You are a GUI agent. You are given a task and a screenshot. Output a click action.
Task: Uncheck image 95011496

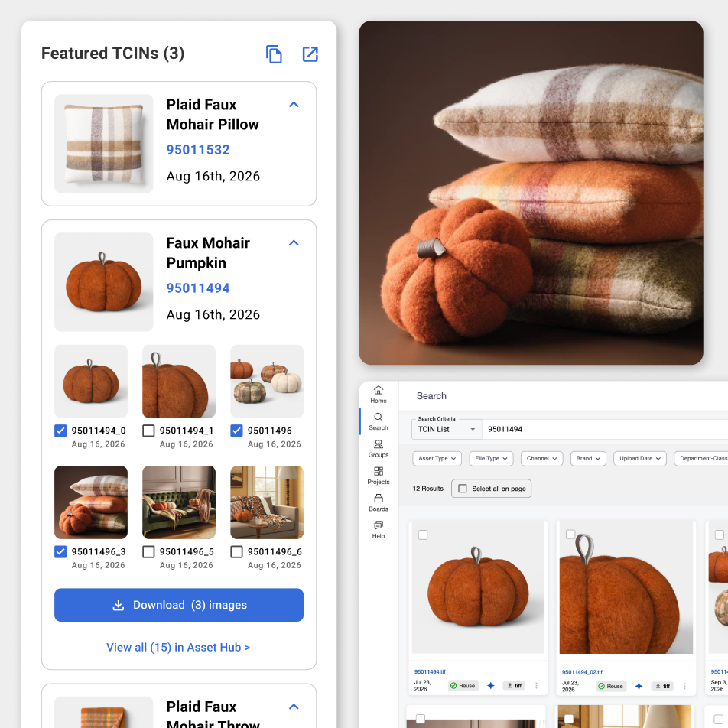(x=236, y=431)
